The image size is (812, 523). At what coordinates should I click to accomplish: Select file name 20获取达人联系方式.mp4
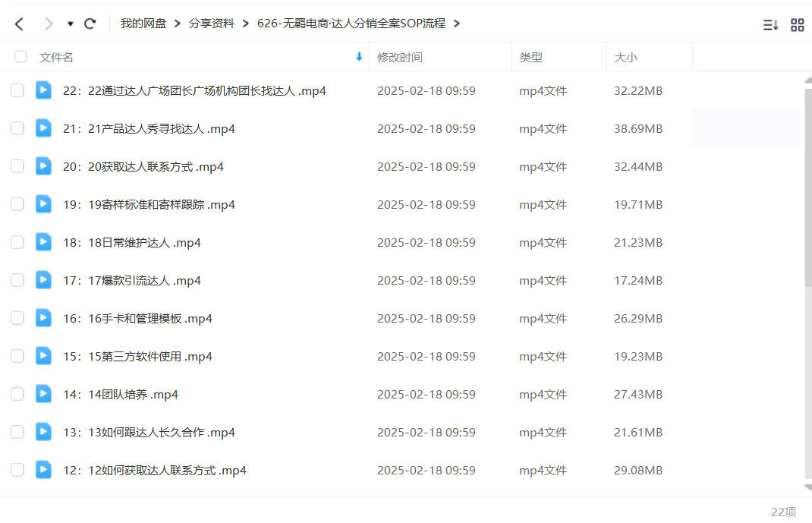[x=143, y=167]
